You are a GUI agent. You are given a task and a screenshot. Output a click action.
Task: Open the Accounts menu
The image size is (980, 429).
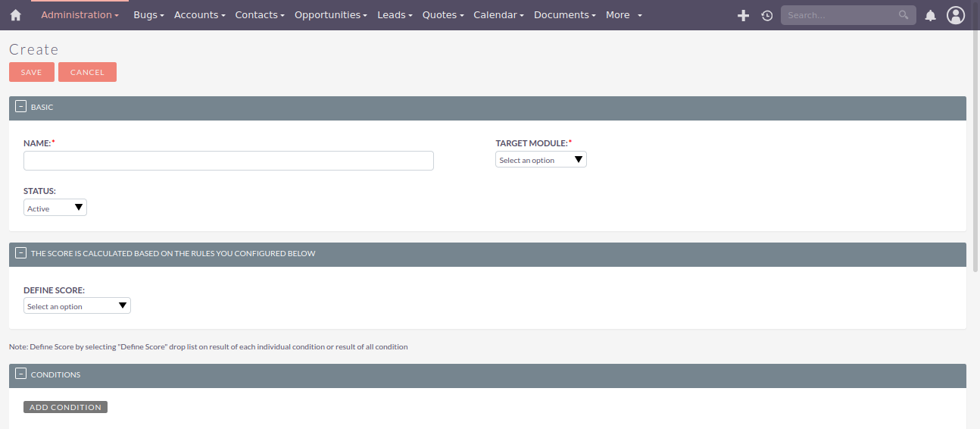pyautogui.click(x=200, y=15)
